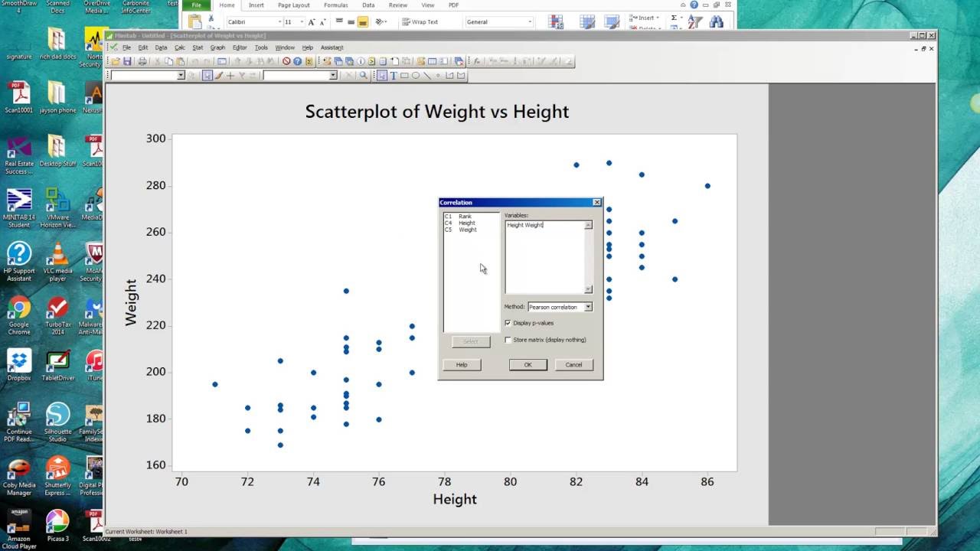Open the green Excel File tab
980x551 pixels.
tap(196, 5)
